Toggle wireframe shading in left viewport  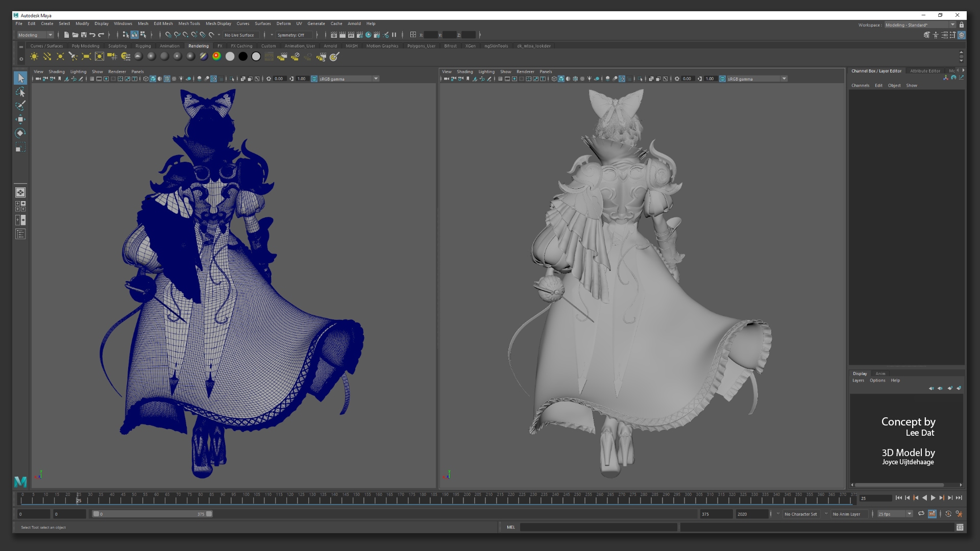[146, 79]
